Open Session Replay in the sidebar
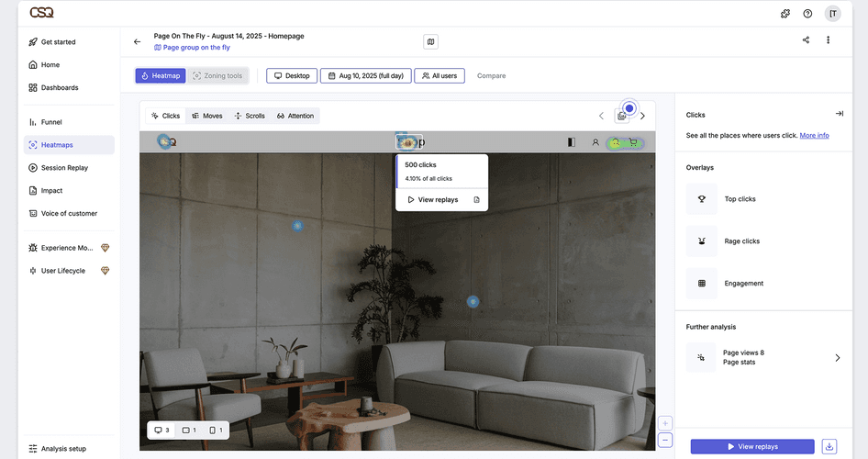Image resolution: width=868 pixels, height=459 pixels. [x=64, y=168]
